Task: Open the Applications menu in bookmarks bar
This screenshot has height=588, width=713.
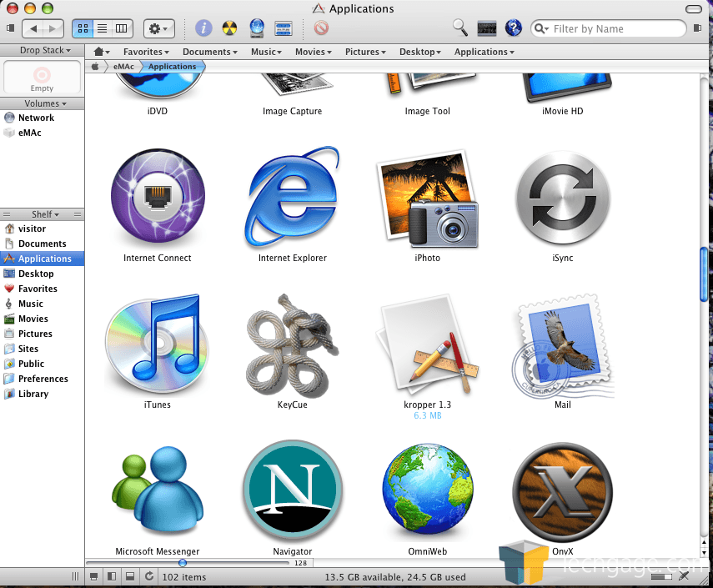Action: 485,52
